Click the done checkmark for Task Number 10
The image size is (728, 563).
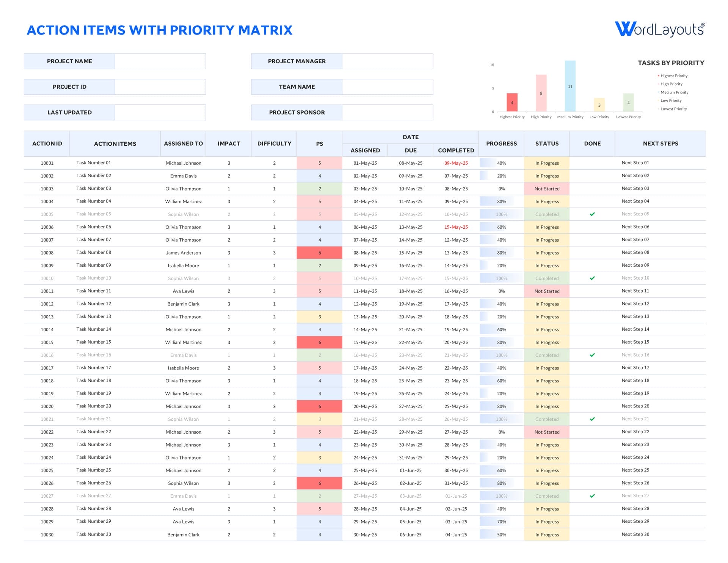coord(592,278)
